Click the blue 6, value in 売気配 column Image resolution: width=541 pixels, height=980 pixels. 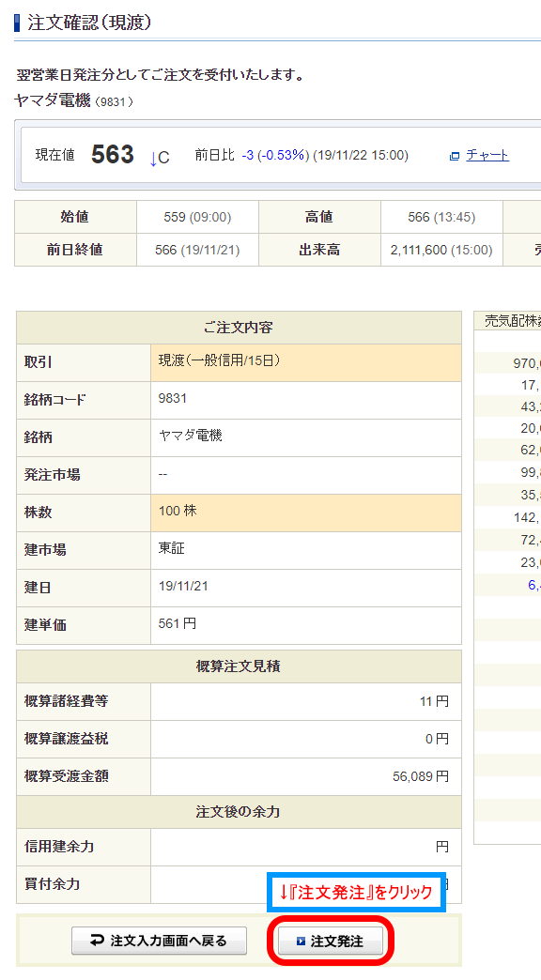tap(533, 585)
